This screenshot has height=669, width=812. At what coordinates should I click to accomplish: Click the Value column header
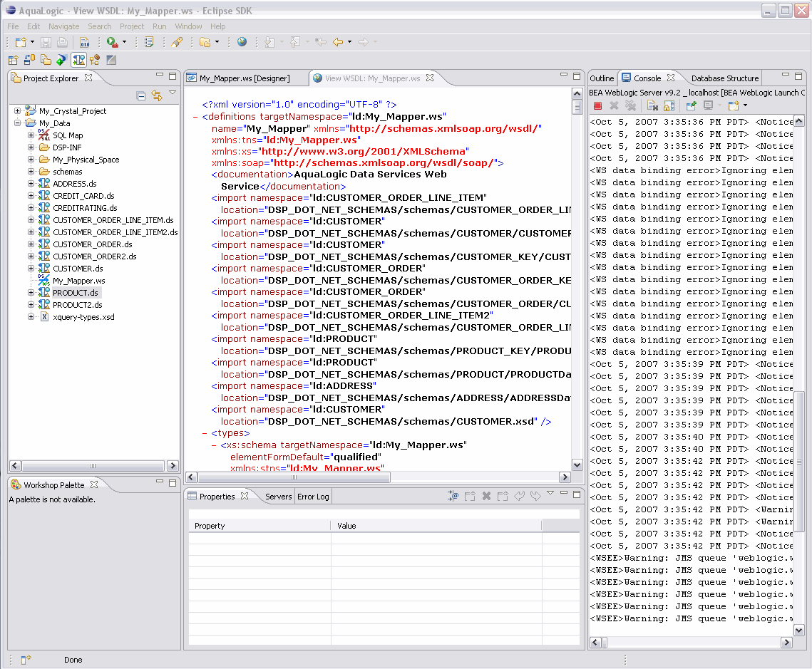pos(436,526)
